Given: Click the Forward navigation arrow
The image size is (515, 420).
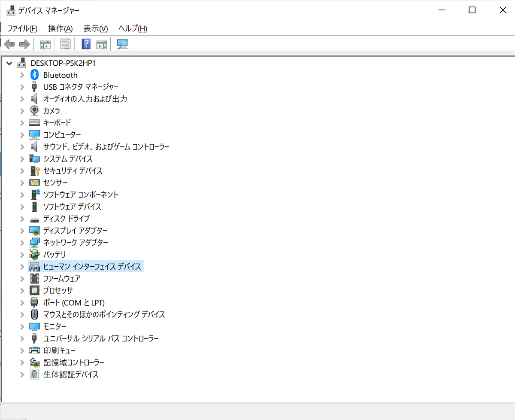Looking at the screenshot, I should point(24,44).
